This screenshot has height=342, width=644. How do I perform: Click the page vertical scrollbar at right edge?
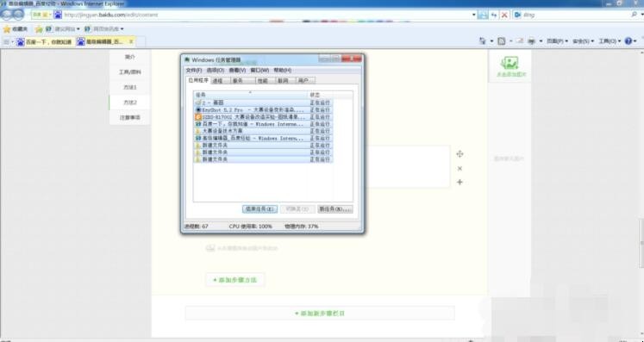tap(641, 193)
